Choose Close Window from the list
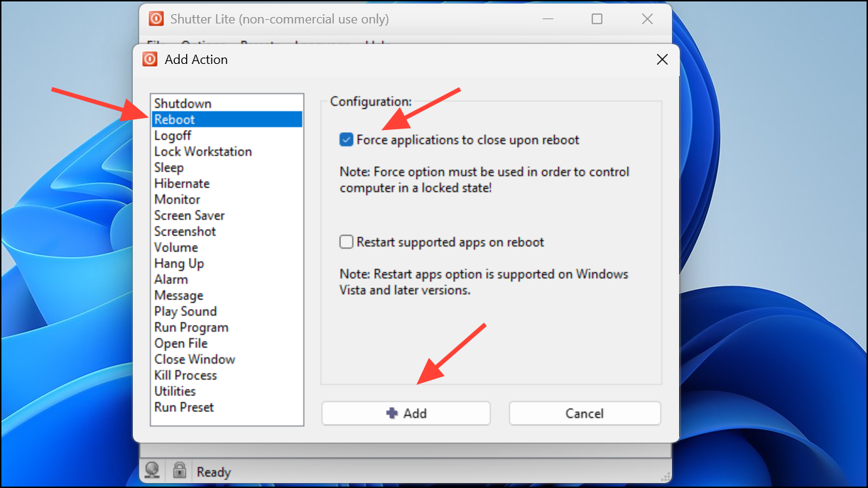 tap(227, 359)
